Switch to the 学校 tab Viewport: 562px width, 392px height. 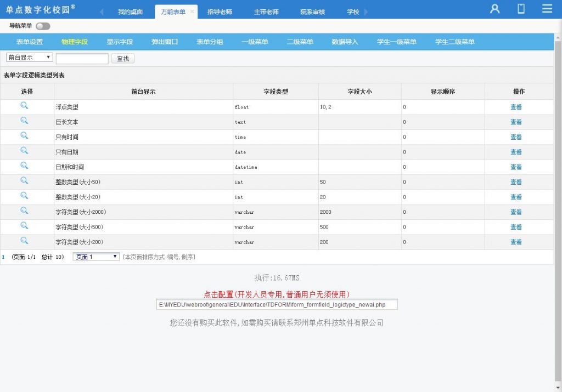[x=353, y=12]
